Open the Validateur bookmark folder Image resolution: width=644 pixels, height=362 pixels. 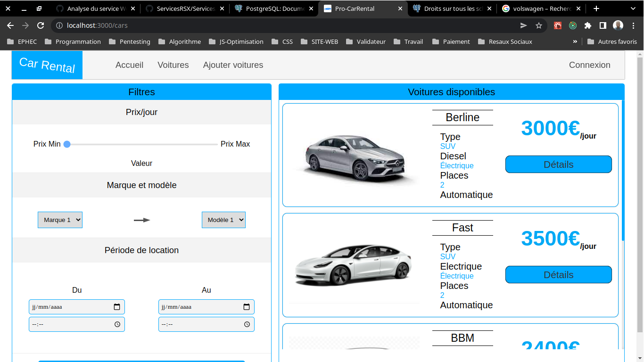(366, 41)
